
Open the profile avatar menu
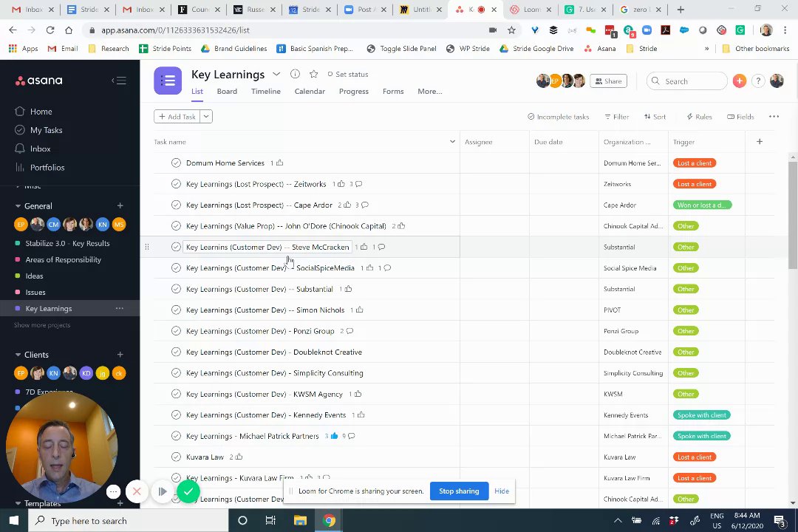pos(777,81)
